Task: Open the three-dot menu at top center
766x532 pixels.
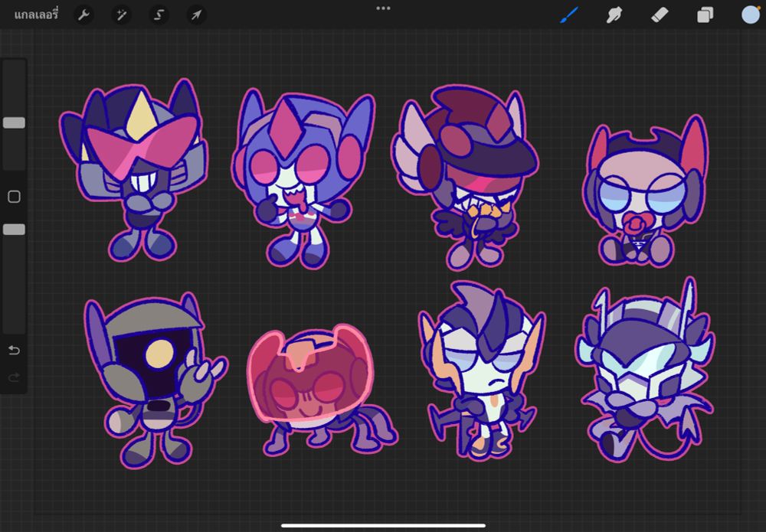Action: pos(383,8)
